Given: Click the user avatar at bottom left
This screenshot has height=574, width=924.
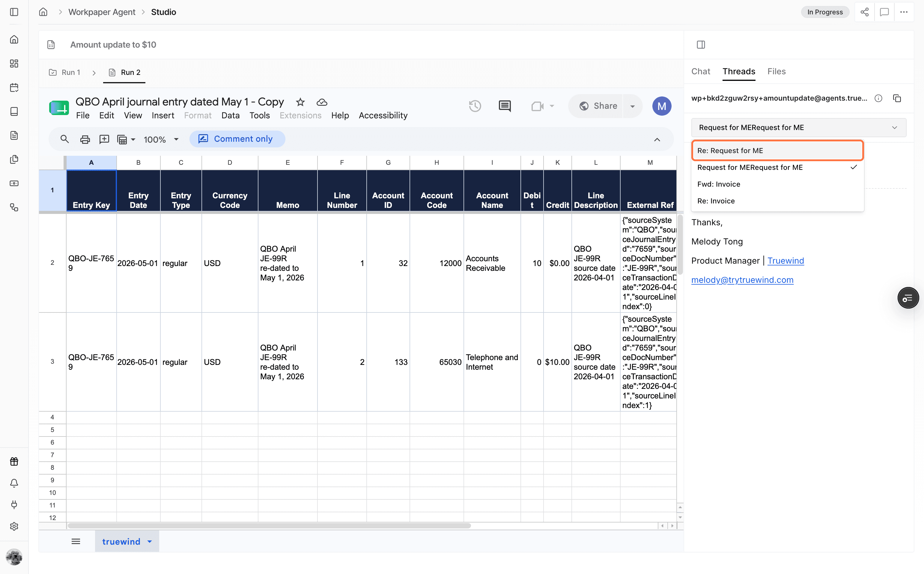Looking at the screenshot, I should click(x=14, y=557).
